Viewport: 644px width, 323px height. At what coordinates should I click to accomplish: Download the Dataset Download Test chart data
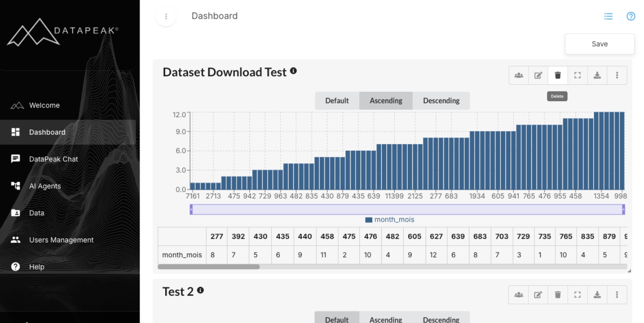597,75
